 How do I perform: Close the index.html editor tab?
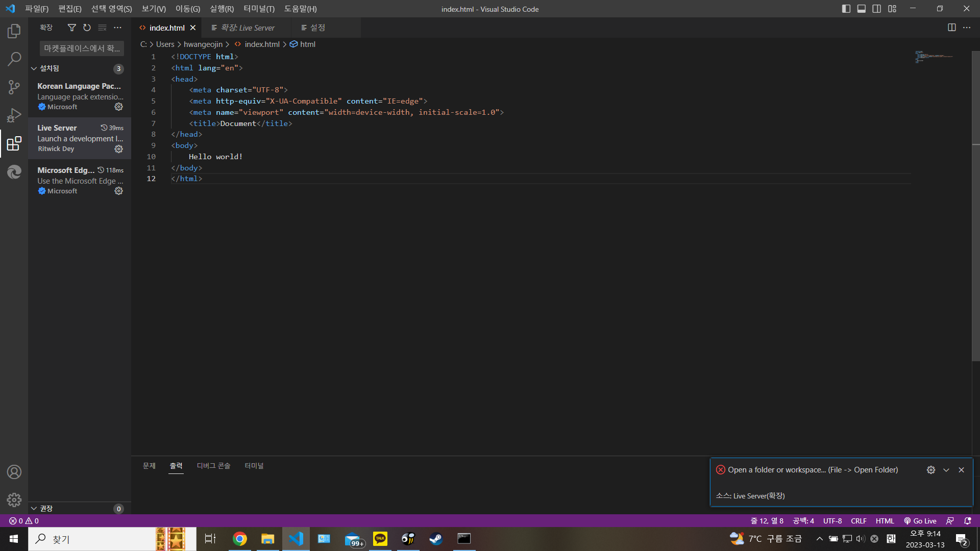(x=193, y=28)
